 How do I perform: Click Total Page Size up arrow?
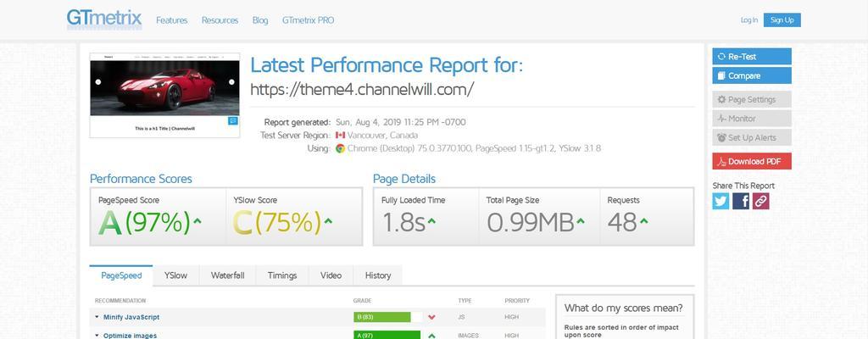tap(580, 221)
